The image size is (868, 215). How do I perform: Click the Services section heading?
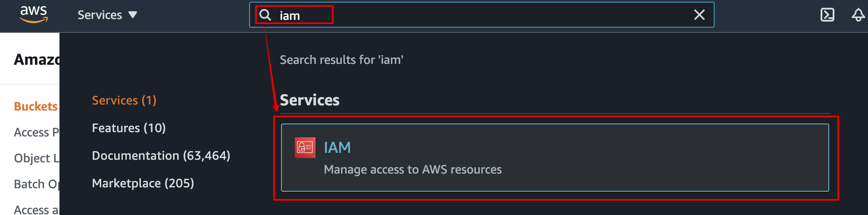coord(309,100)
